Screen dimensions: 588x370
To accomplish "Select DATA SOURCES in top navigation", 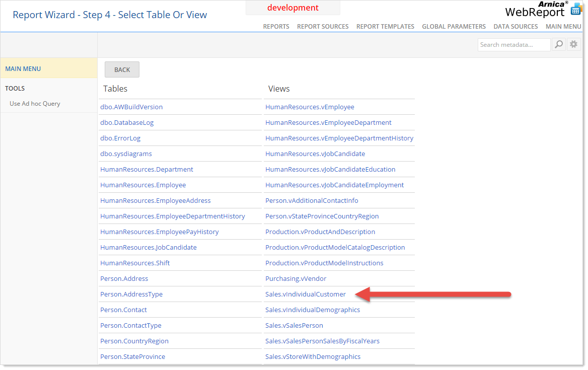I will point(516,27).
